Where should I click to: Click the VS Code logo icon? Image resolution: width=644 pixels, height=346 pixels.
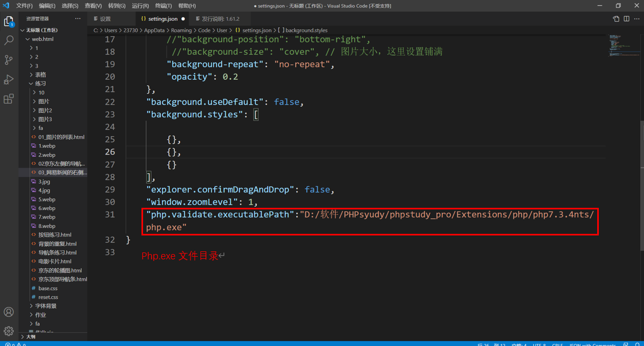click(6, 5)
